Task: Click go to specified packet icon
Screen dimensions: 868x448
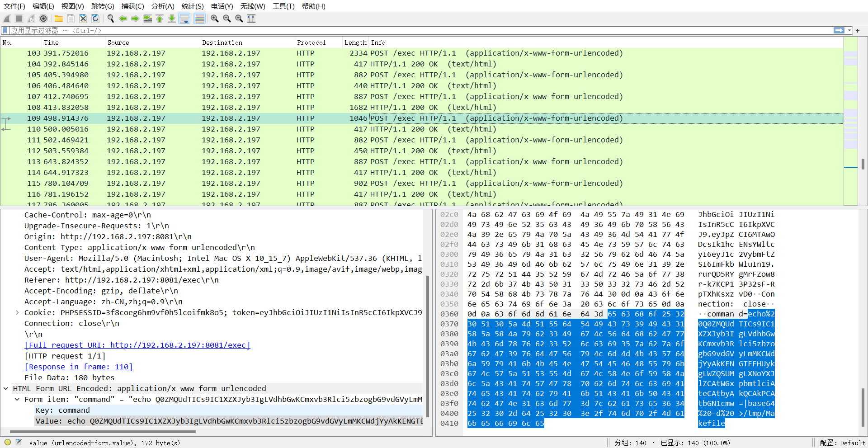Action: click(x=147, y=19)
